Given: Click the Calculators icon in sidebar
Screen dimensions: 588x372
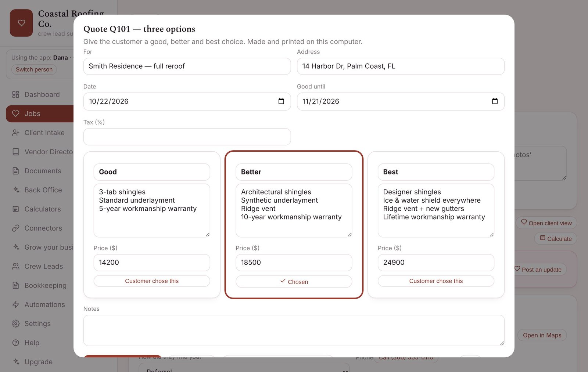Looking at the screenshot, I should pyautogui.click(x=15, y=209).
